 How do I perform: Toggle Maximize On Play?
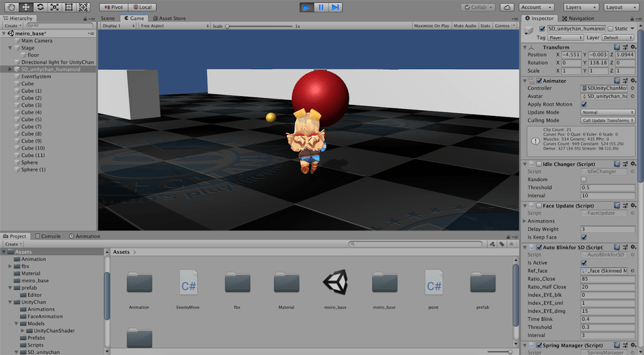[x=431, y=25]
